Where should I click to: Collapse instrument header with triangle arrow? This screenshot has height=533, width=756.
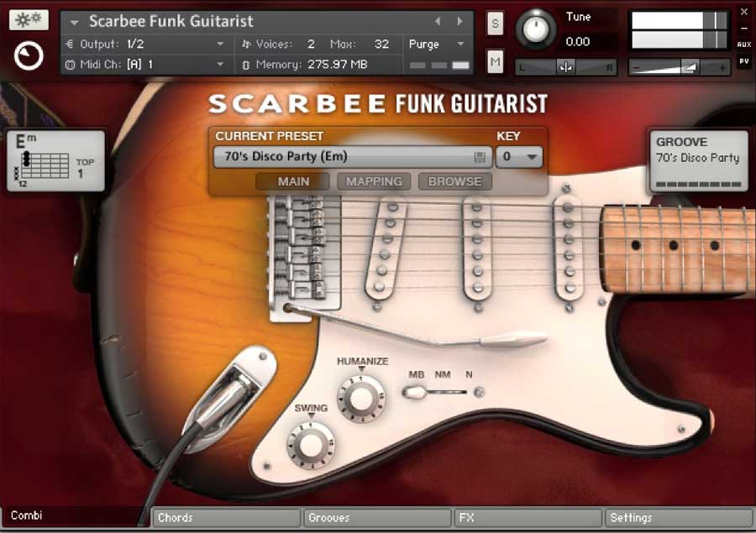click(x=74, y=22)
